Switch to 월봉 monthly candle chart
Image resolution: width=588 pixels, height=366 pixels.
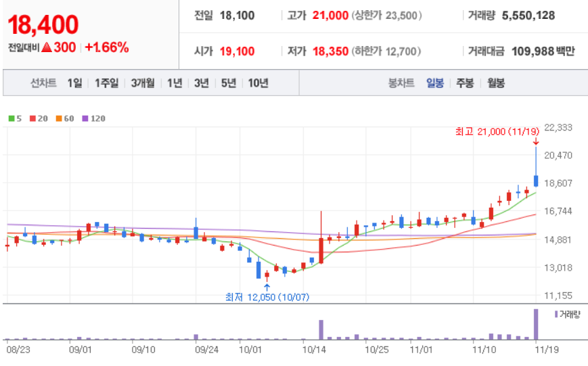tap(496, 83)
